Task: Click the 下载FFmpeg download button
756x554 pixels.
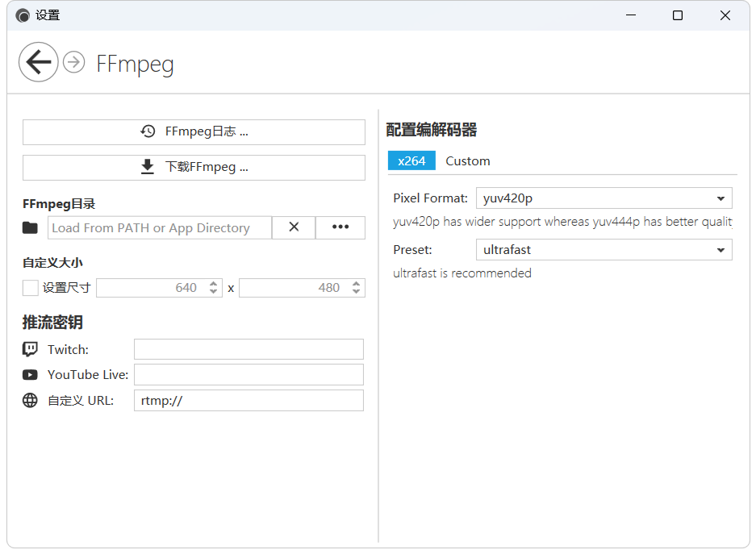Action: coord(194,168)
